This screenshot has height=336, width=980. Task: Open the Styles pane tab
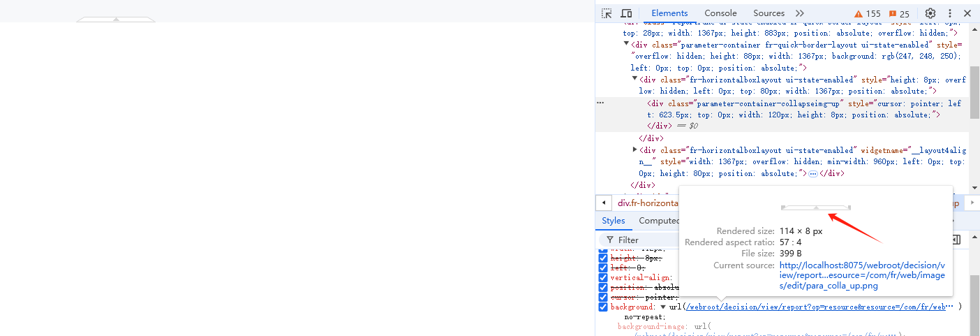[x=614, y=221]
